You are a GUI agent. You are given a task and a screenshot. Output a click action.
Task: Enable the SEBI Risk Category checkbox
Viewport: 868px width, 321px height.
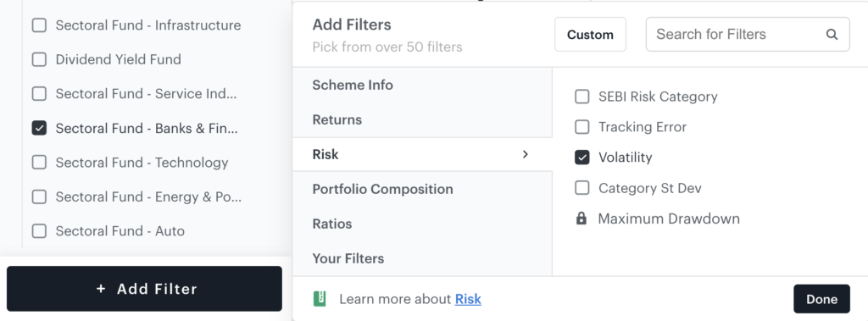(x=581, y=97)
